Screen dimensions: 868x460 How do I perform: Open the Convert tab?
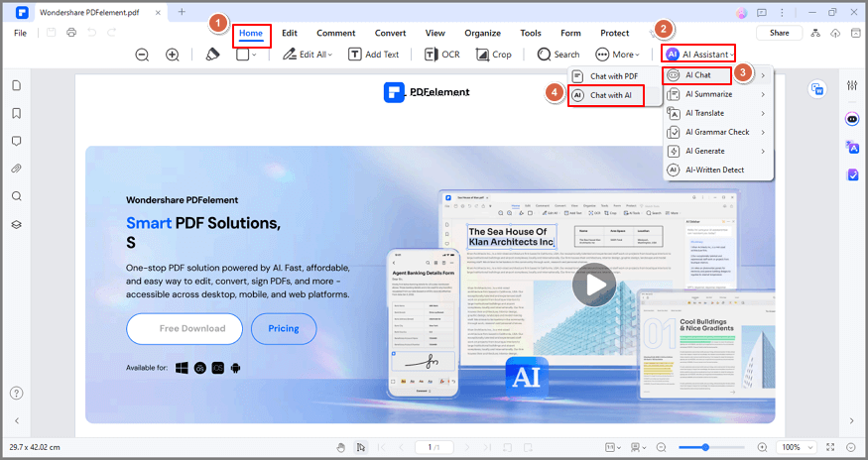[390, 34]
